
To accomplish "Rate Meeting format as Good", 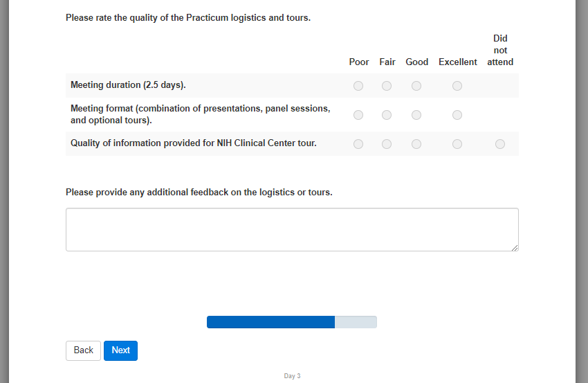I will [416, 115].
